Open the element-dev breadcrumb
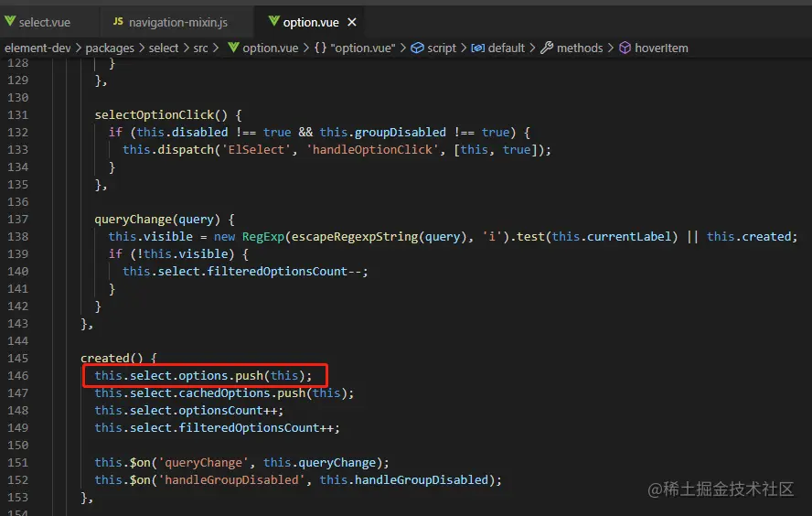This screenshot has height=516, width=812. [x=37, y=48]
